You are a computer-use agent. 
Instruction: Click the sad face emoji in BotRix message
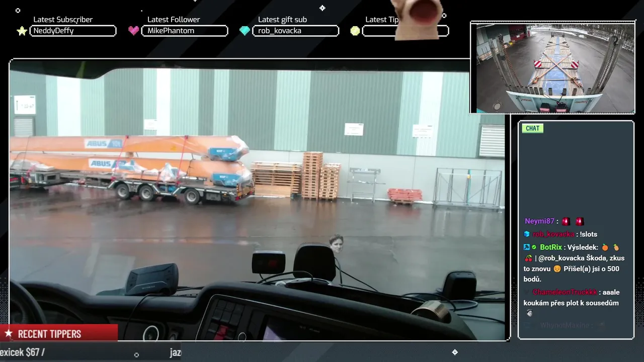click(557, 268)
